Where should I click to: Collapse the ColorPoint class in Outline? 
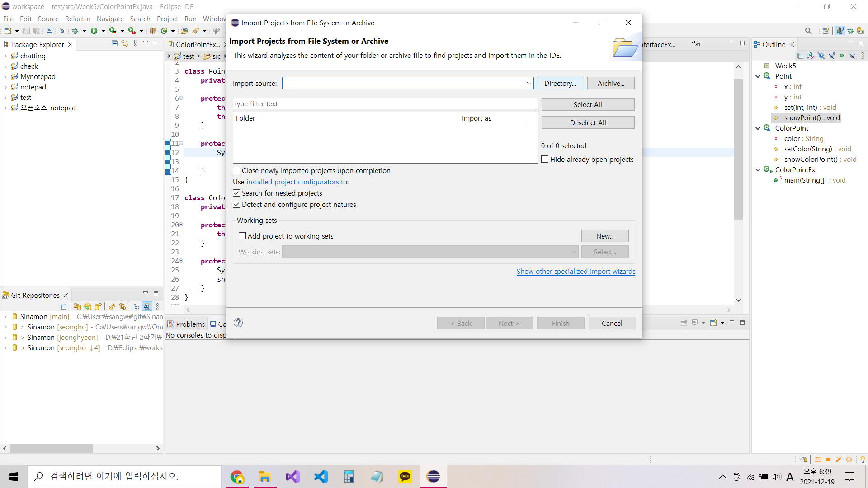758,128
